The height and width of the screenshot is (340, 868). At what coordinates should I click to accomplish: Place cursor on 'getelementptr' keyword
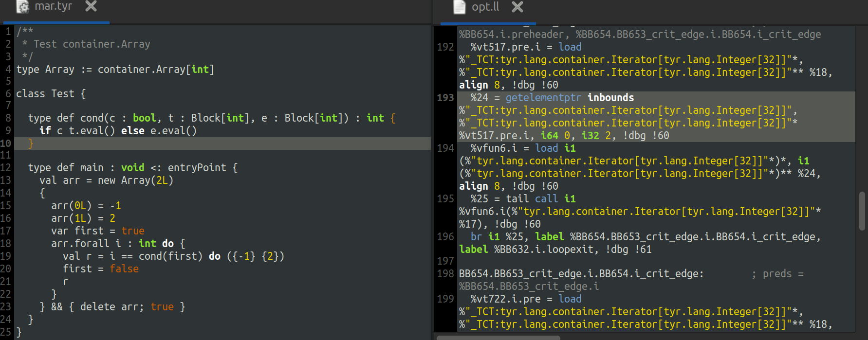click(x=543, y=98)
